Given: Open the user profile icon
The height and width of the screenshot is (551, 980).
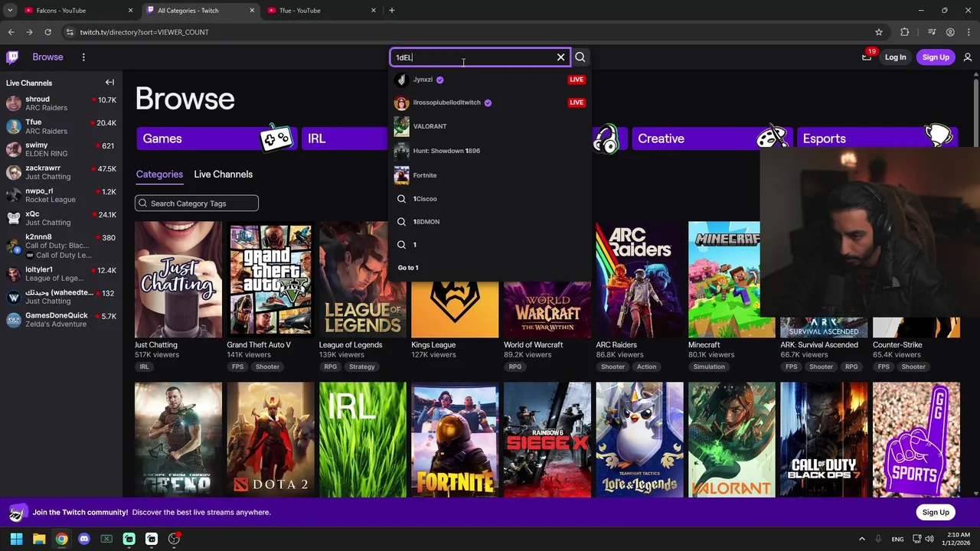Looking at the screenshot, I should tap(968, 57).
